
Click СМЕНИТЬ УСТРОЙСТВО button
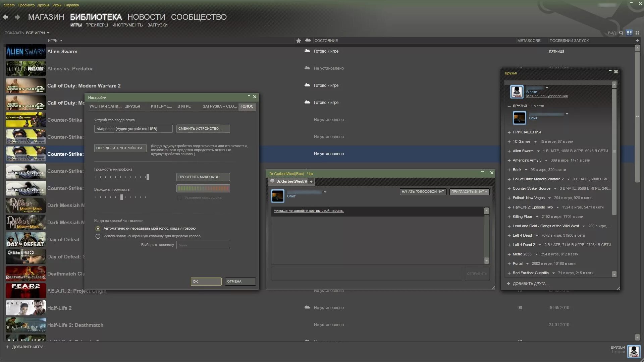coord(203,129)
